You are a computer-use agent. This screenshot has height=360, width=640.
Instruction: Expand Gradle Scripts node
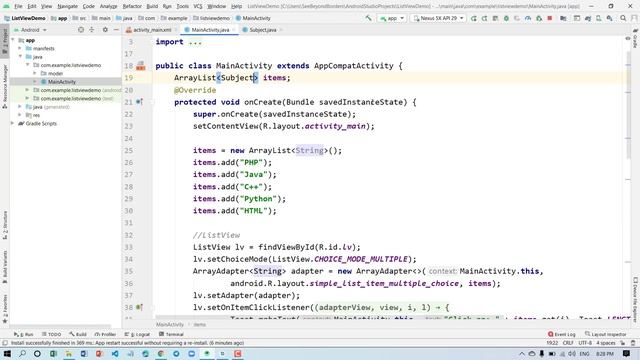tap(13, 123)
